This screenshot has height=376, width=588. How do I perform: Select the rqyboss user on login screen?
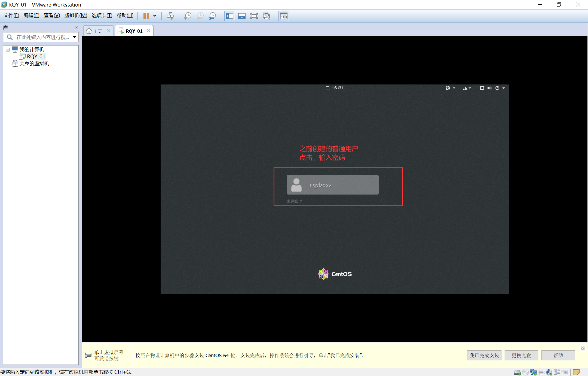click(x=333, y=185)
